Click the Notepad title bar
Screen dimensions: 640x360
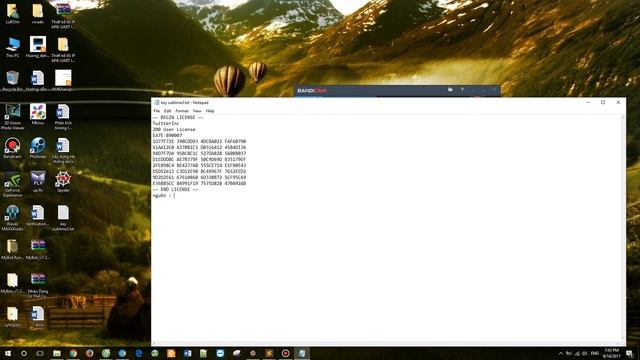click(367, 102)
